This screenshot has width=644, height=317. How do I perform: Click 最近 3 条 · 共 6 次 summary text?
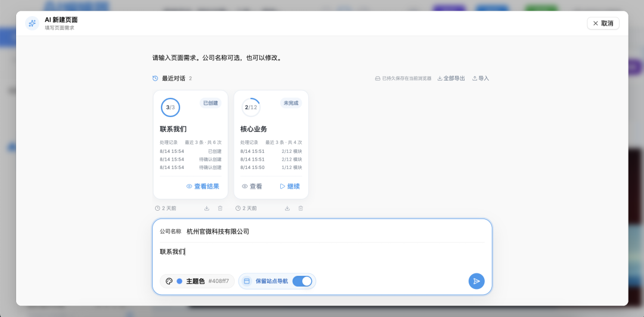pyautogui.click(x=203, y=143)
